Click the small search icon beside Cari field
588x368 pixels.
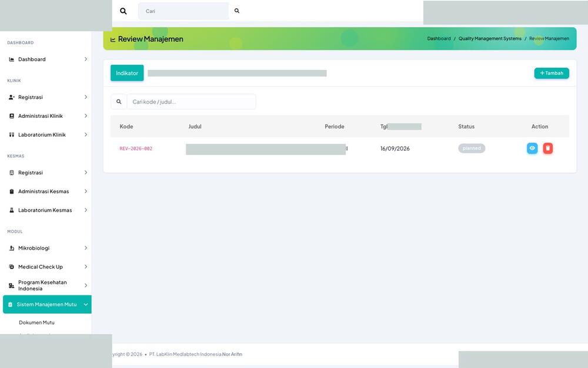(x=237, y=11)
